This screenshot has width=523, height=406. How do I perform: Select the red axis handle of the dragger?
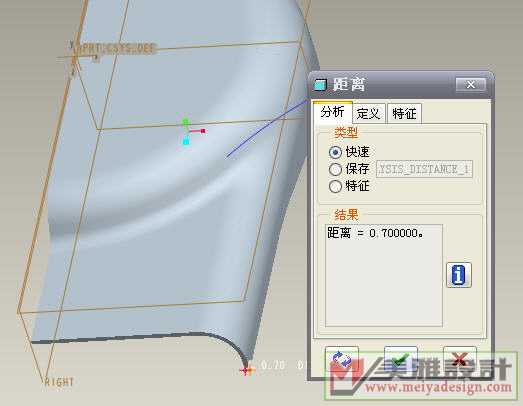202,131
